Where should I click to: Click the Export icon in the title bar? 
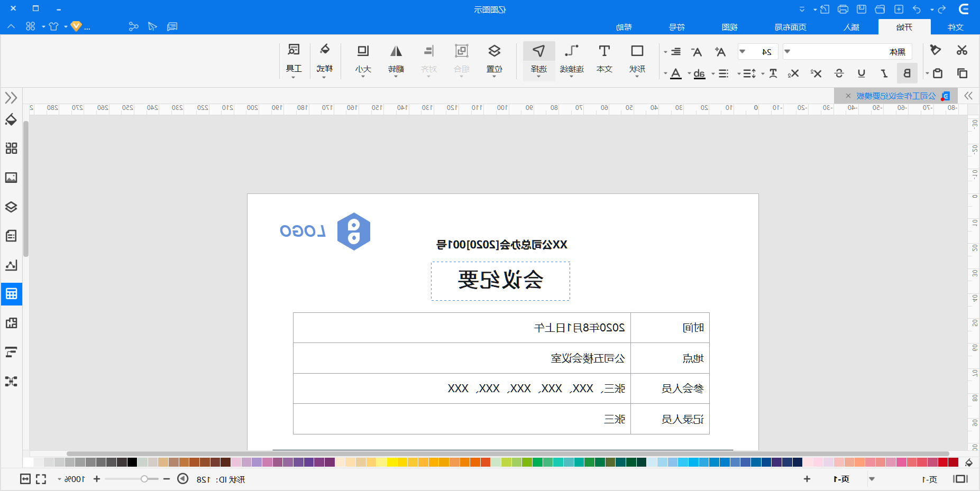coord(825,9)
